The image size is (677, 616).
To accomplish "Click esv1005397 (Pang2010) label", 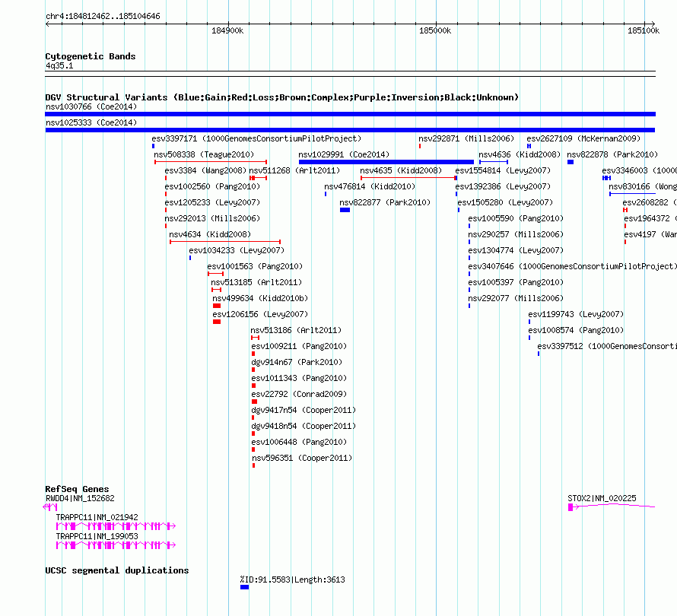I will (516, 282).
